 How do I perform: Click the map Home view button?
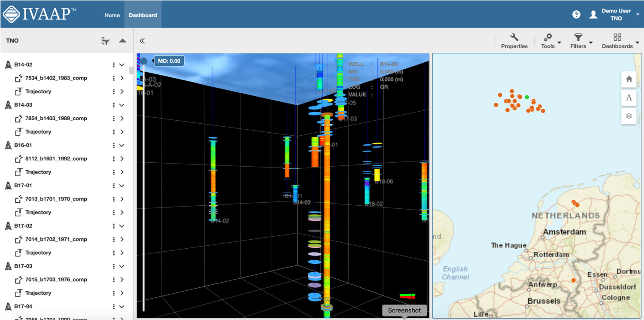click(629, 79)
